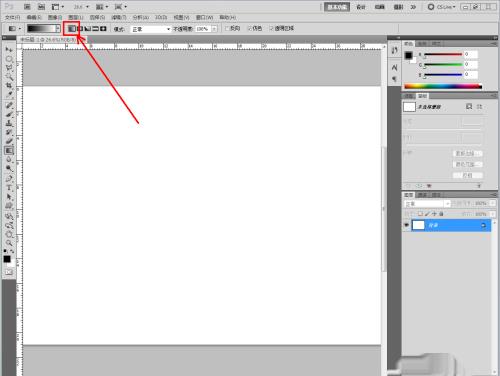This screenshot has width=500, height=376.
Task: Toggle the 反向 (Reverse) checkbox
Action: (x=227, y=29)
